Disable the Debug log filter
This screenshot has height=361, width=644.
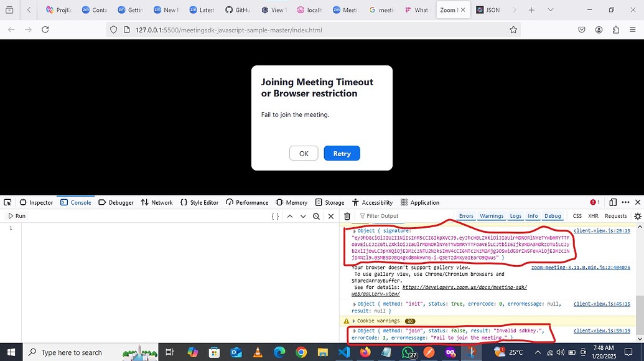click(553, 215)
